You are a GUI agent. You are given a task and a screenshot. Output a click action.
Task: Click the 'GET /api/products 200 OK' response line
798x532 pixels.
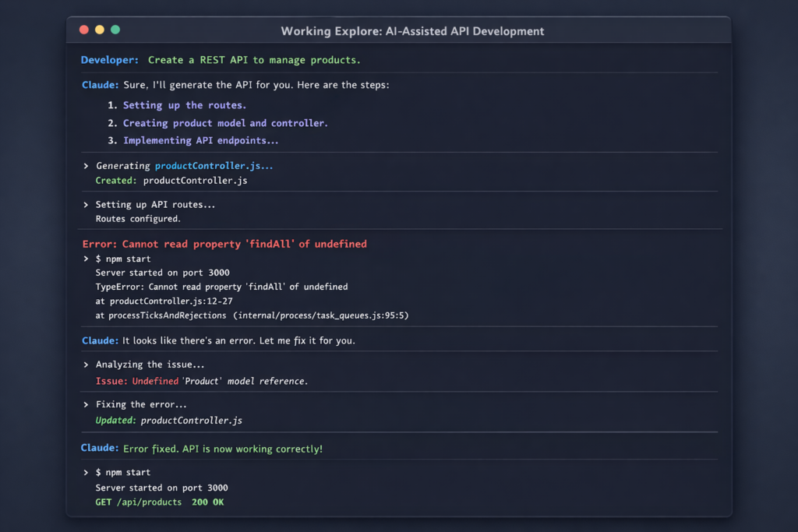159,502
